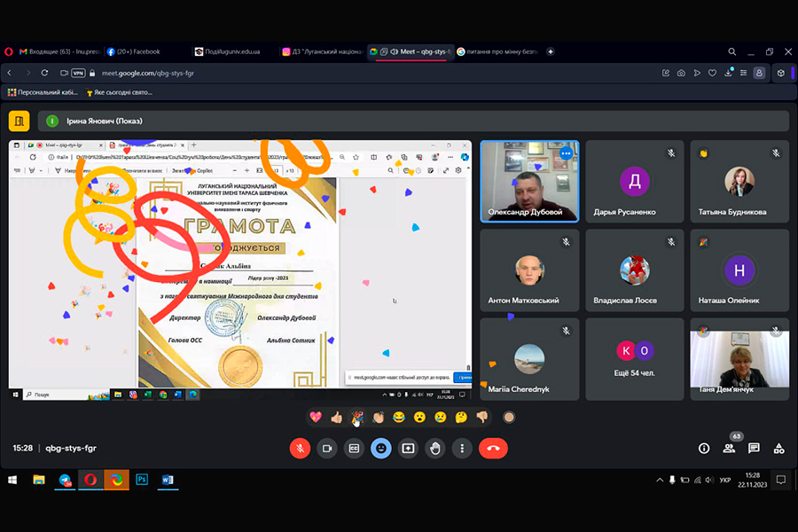The height and width of the screenshot is (532, 798).
Task: Open the browser profile icon
Action: [x=759, y=73]
